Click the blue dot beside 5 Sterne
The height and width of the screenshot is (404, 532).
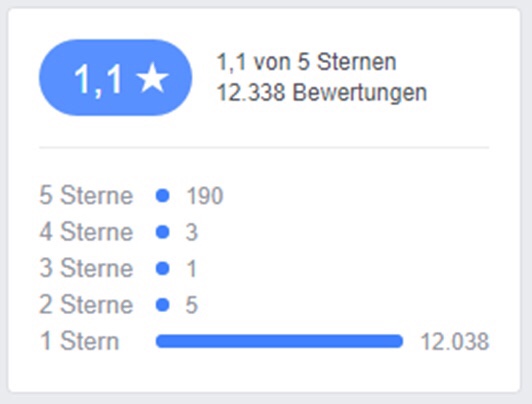click(163, 196)
